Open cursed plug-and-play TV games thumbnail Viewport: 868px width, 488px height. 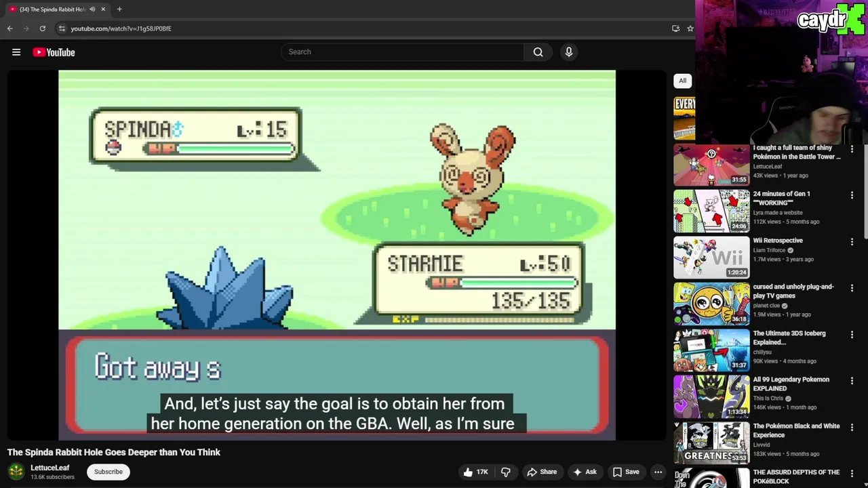point(711,304)
